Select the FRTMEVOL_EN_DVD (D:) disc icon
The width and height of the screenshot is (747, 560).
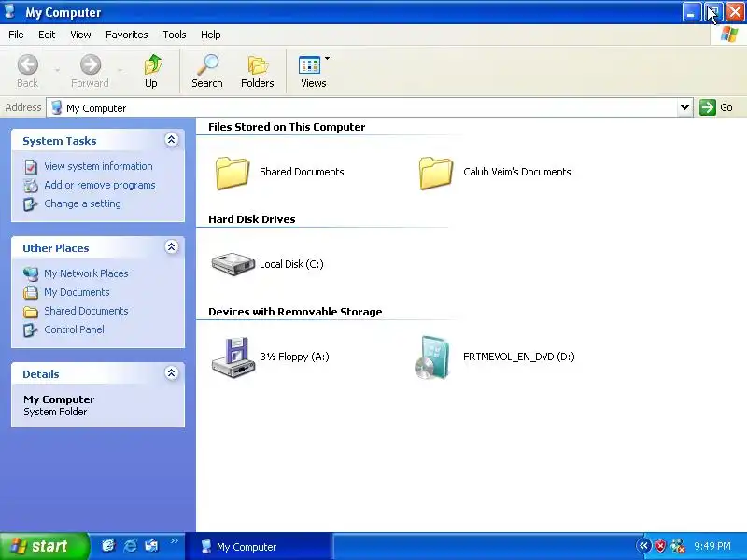pos(432,357)
